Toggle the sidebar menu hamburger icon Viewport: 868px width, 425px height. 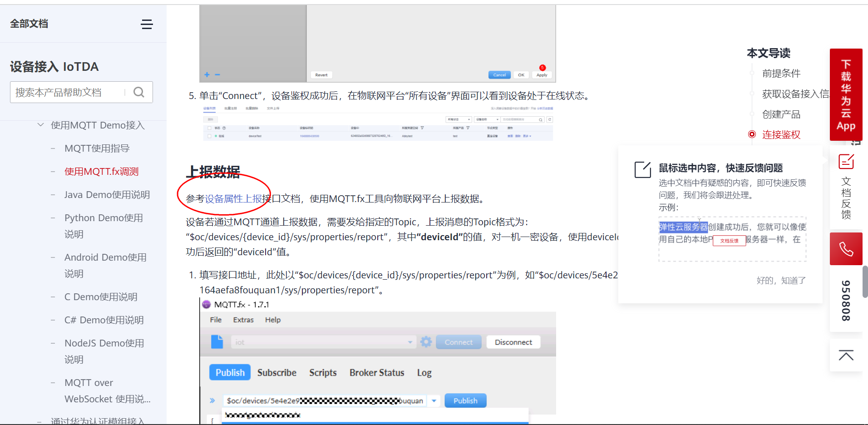[x=147, y=24]
